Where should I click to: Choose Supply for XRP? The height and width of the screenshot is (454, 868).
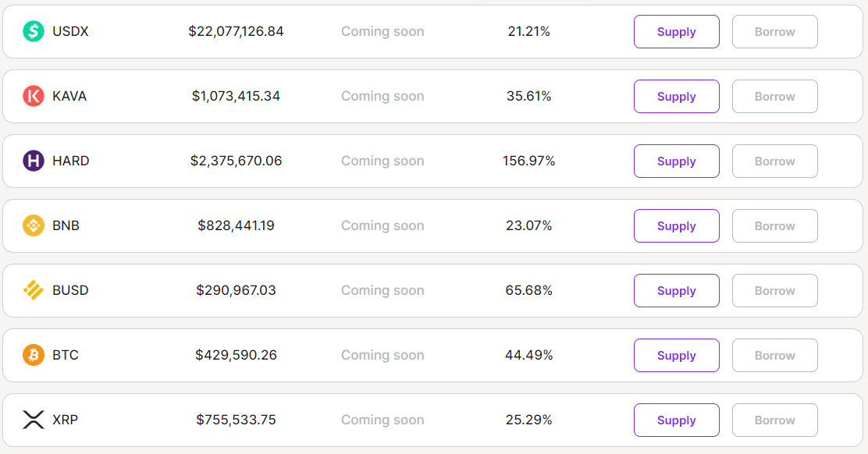677,420
